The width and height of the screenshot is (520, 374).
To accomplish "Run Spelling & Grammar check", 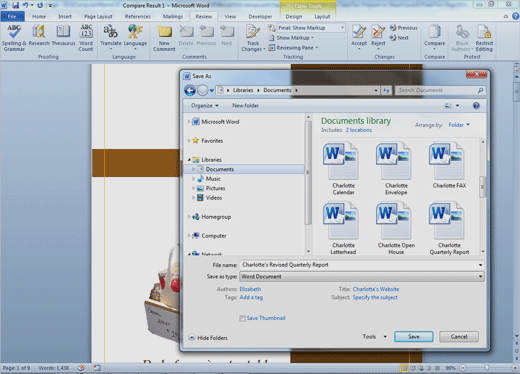I will (x=14, y=38).
